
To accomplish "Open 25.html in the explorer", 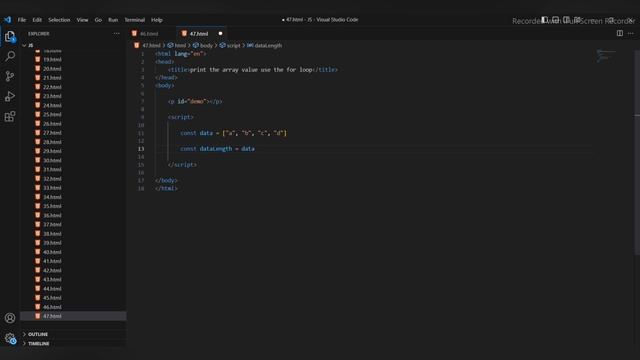I will (x=52, y=114).
